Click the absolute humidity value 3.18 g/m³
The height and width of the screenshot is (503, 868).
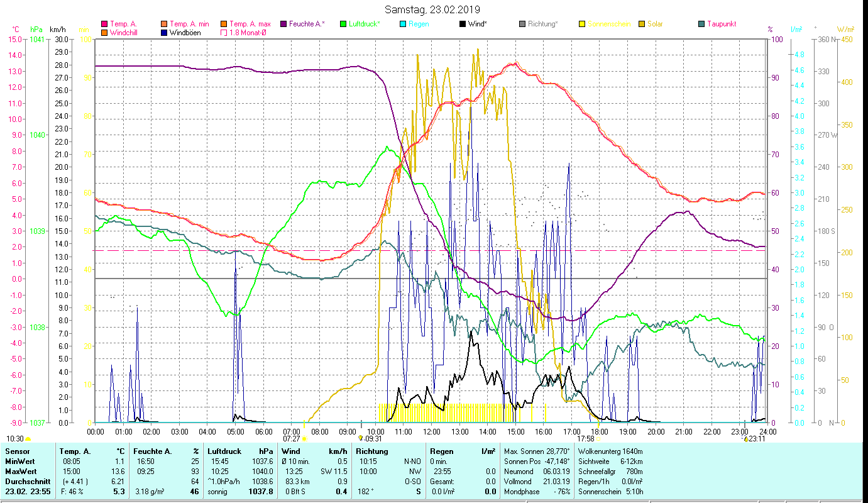(x=151, y=492)
